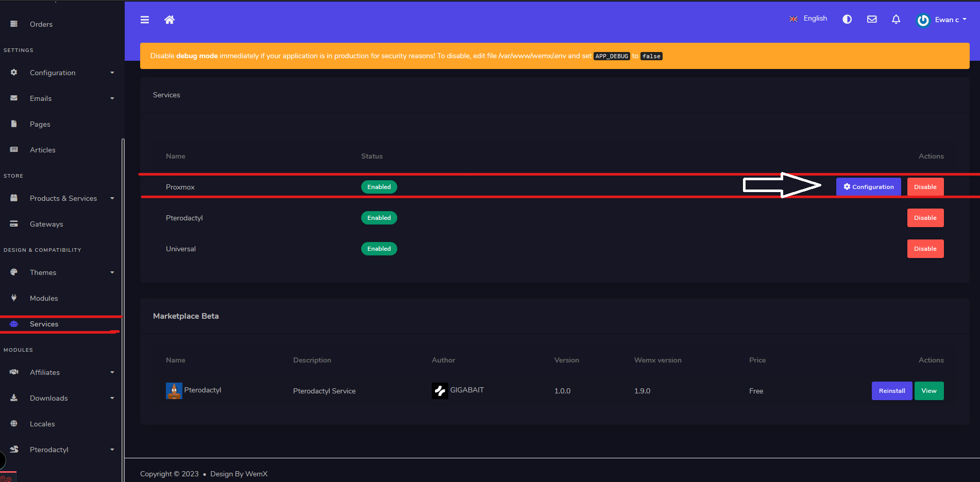Screen dimensions: 980x482
Task: Disable the Universal service
Action: pos(925,249)
